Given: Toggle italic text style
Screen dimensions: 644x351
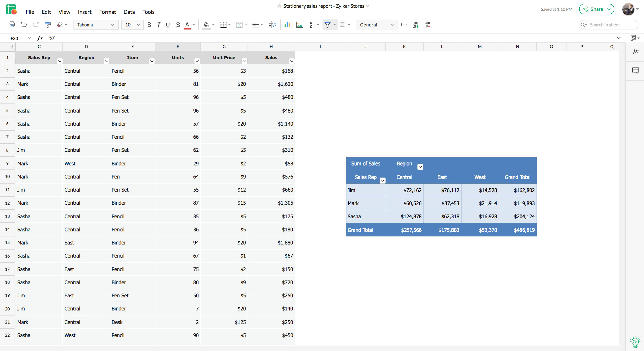Looking at the screenshot, I should pyautogui.click(x=158, y=25).
